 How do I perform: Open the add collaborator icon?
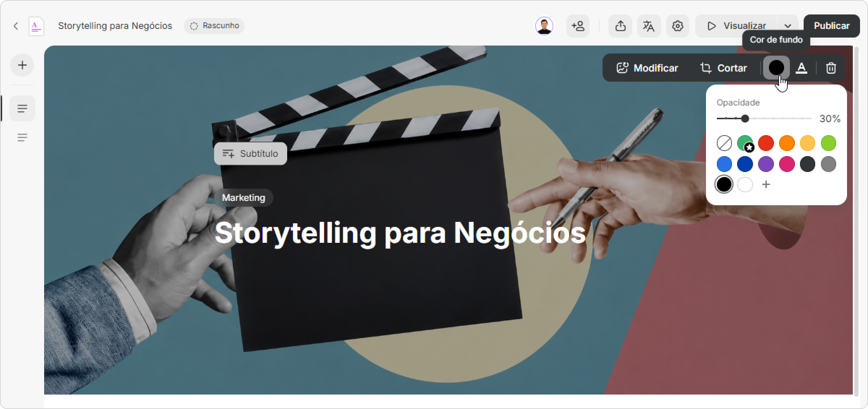[x=578, y=26]
